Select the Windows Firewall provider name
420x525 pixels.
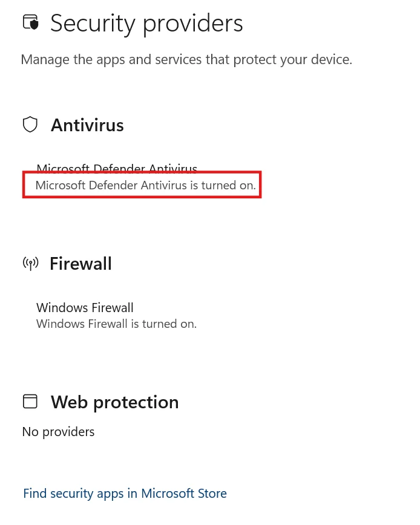pyautogui.click(x=85, y=308)
